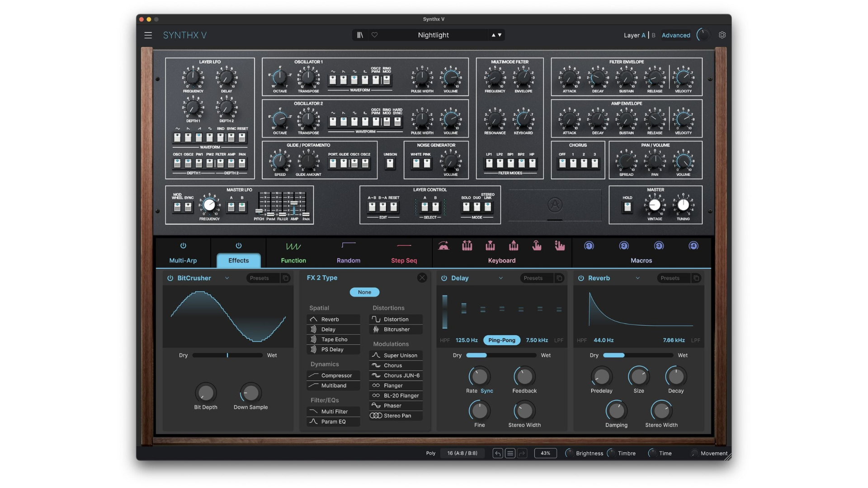Image resolution: width=868 pixels, height=488 pixels.
Task: Open Macro 3 settings
Action: pos(659,246)
